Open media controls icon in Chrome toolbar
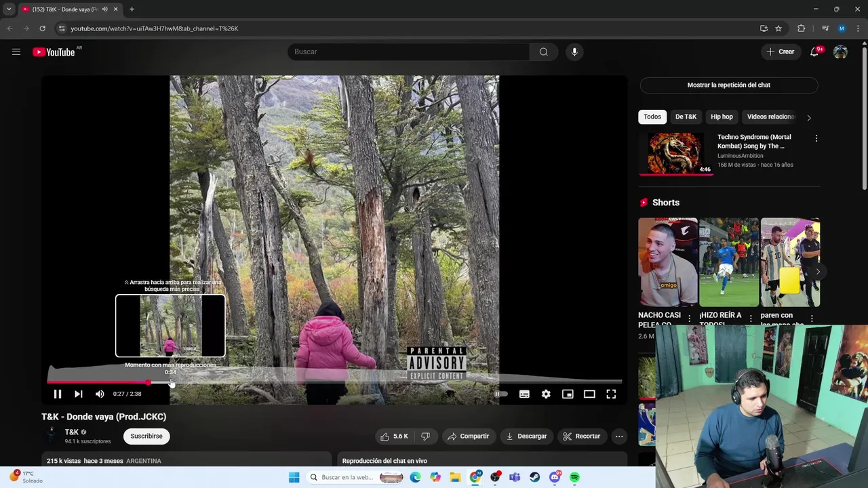This screenshot has width=868, height=488. pos(825,28)
